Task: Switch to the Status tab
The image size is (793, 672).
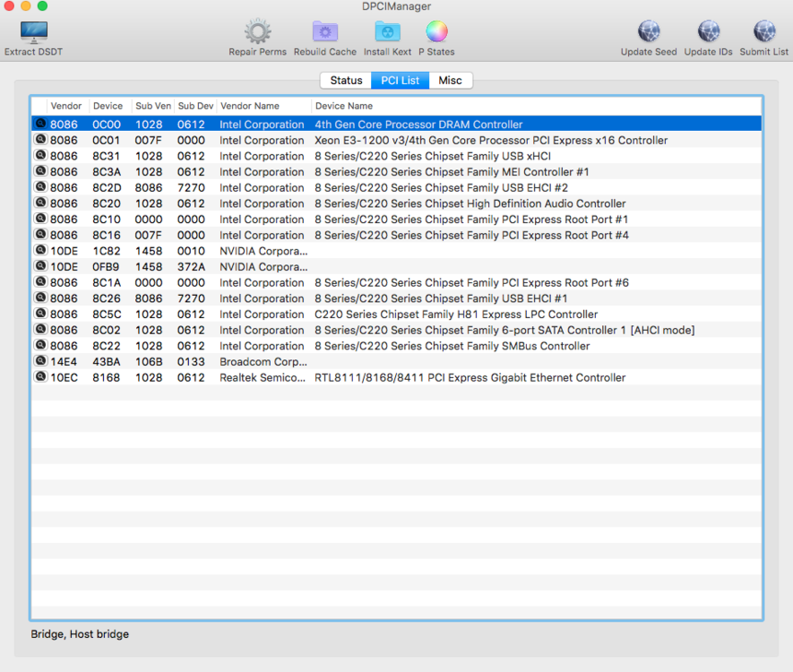Action: (x=346, y=81)
